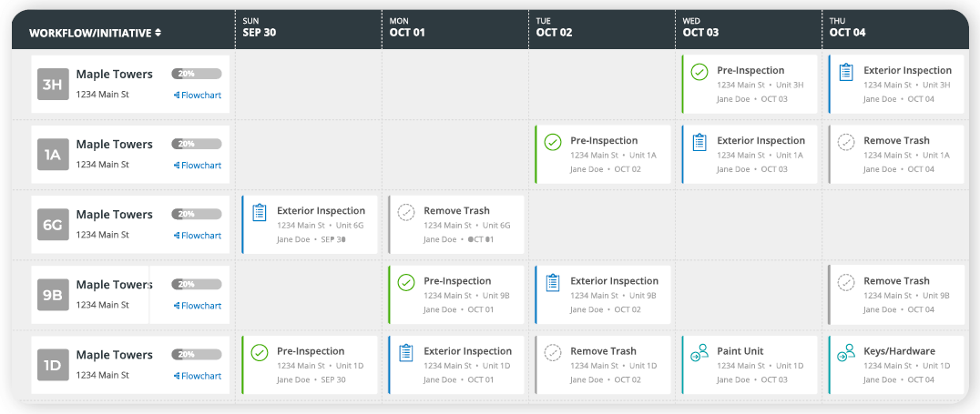Click the green checkmark on 3H Pre-Inspection

(x=699, y=72)
